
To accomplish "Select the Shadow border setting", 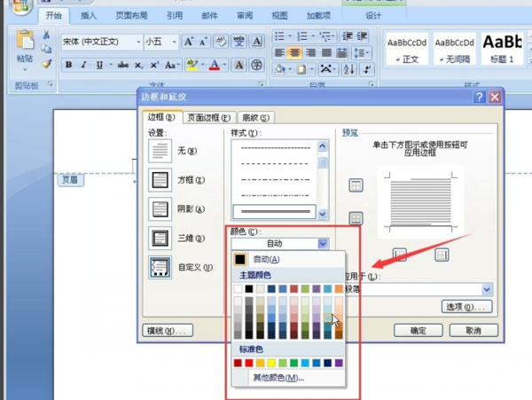I will (160, 209).
